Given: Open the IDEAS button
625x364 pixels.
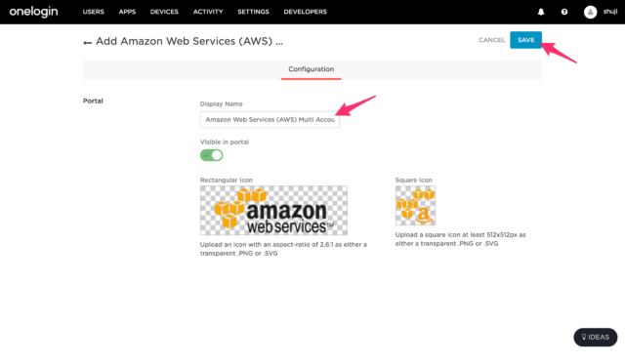Looking at the screenshot, I should click(596, 337).
